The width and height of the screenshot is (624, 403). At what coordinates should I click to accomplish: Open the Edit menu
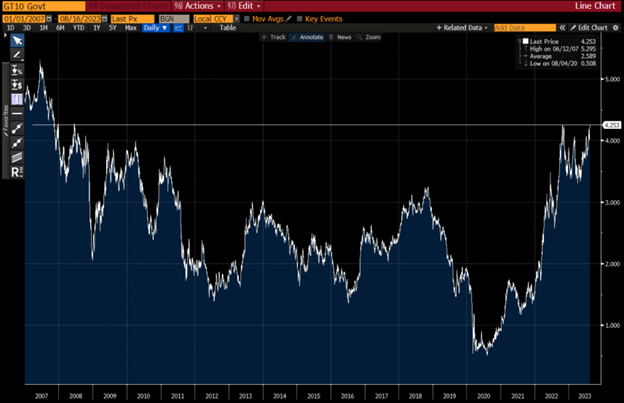tap(244, 6)
